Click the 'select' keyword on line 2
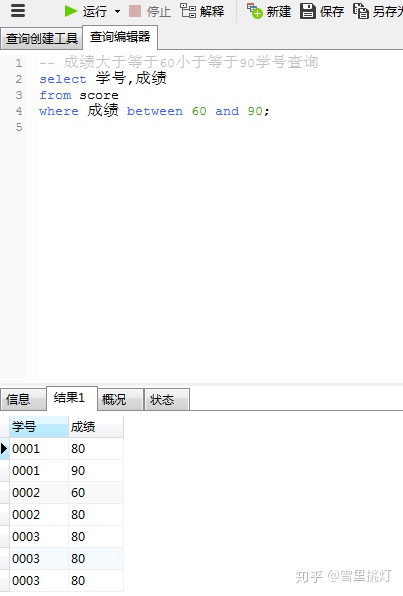The width and height of the screenshot is (403, 596). pos(63,79)
